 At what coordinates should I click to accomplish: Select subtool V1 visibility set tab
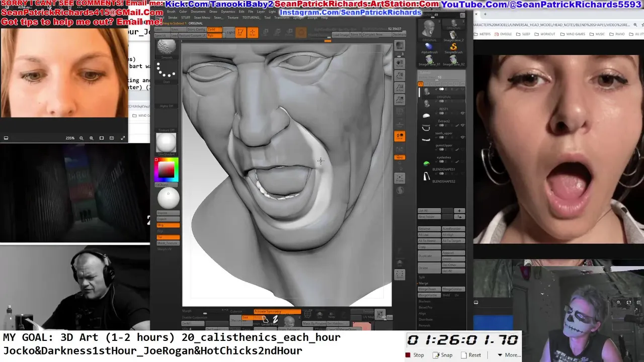(421, 83)
